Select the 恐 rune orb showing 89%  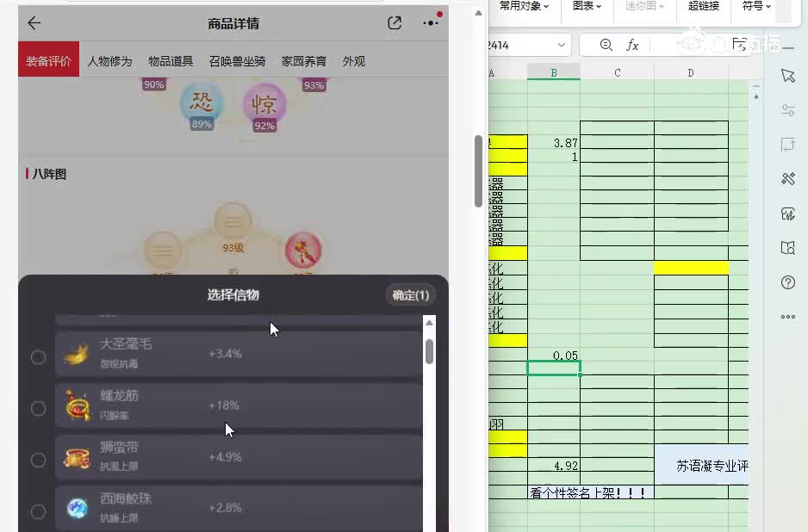(x=202, y=105)
